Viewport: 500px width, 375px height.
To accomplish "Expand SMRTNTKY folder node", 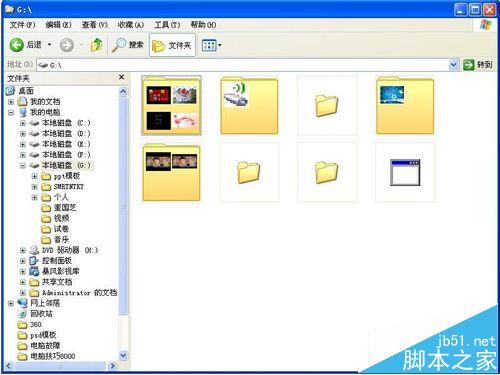I will [35, 187].
